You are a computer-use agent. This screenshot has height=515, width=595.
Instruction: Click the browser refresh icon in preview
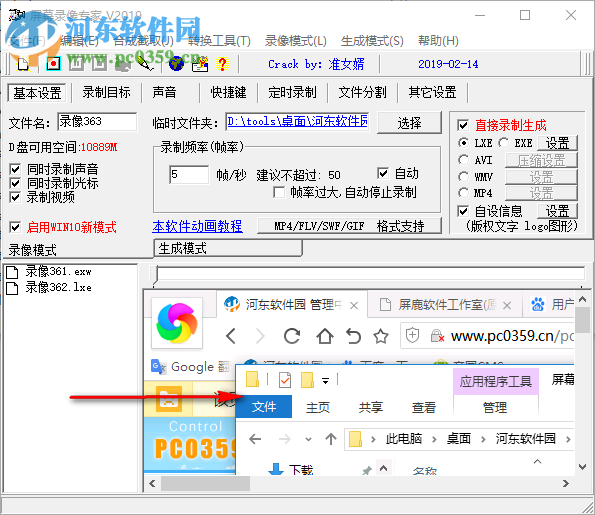point(292,336)
